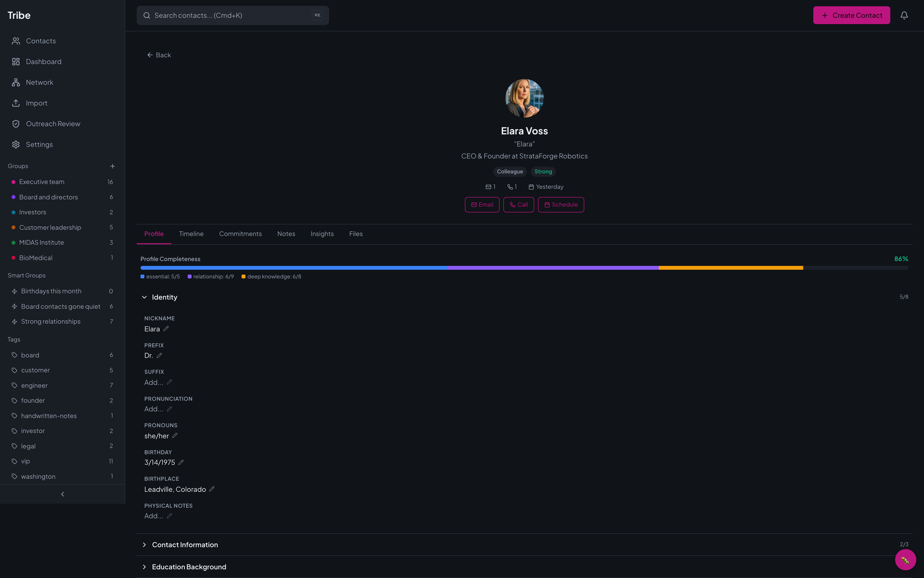
Task: Open the notifications bell
Action: [x=904, y=15]
